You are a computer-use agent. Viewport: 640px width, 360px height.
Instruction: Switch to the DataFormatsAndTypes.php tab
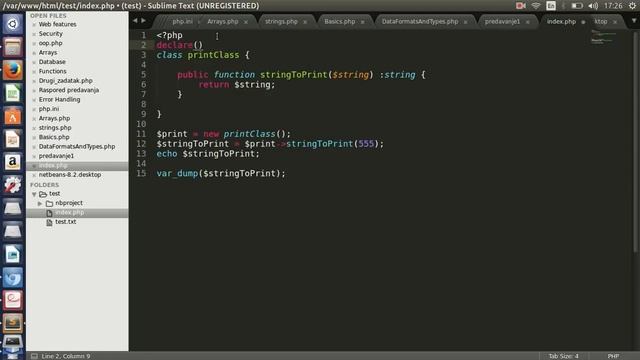tap(420, 21)
